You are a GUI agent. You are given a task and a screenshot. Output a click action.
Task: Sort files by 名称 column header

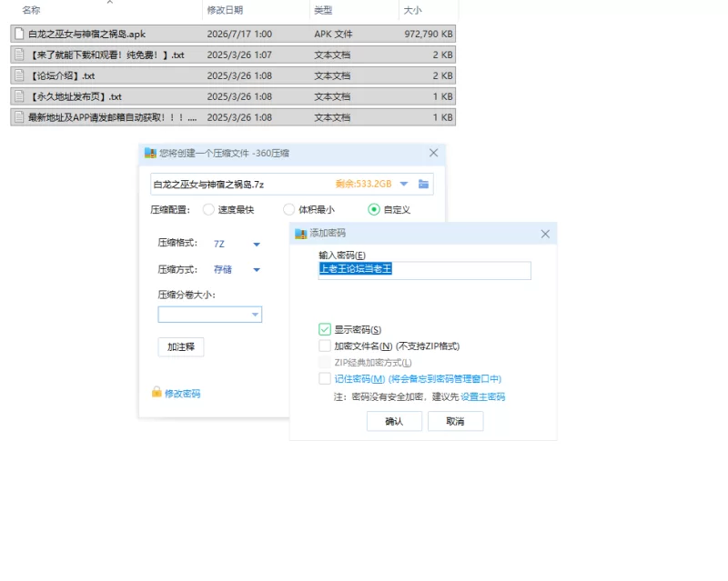click(31, 10)
